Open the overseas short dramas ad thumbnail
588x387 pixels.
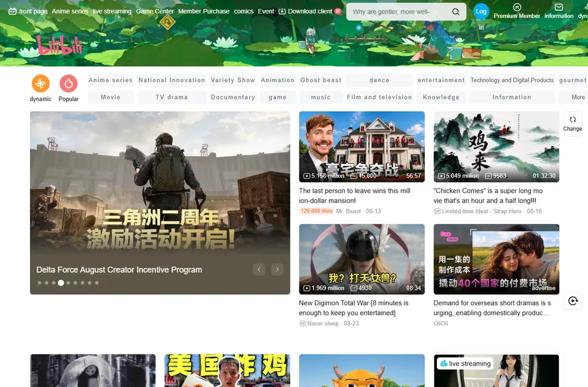(x=497, y=259)
